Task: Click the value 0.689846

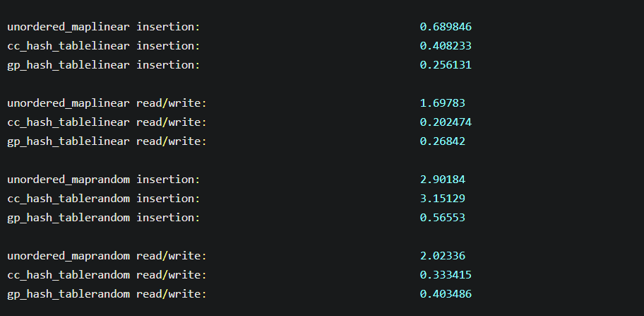Action: pos(446,27)
